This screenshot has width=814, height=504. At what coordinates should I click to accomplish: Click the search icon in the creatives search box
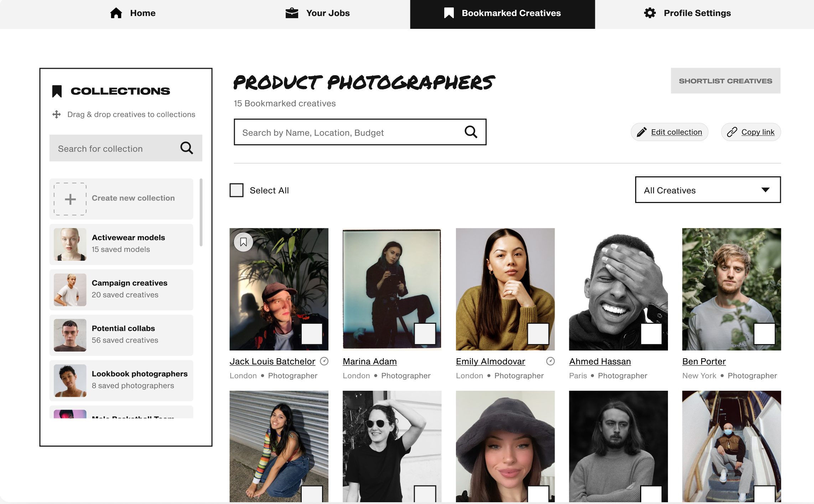pos(471,132)
